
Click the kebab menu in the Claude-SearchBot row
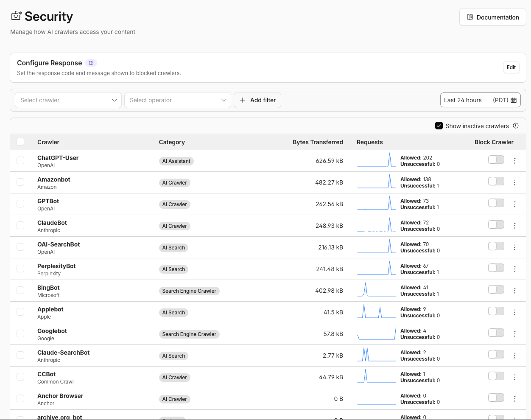pos(515,356)
